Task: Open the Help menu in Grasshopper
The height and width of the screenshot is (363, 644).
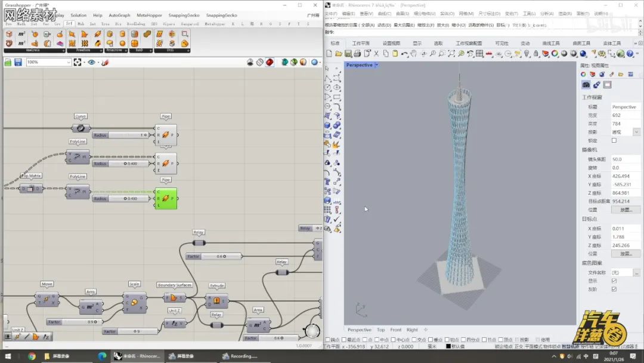Action: (97, 15)
